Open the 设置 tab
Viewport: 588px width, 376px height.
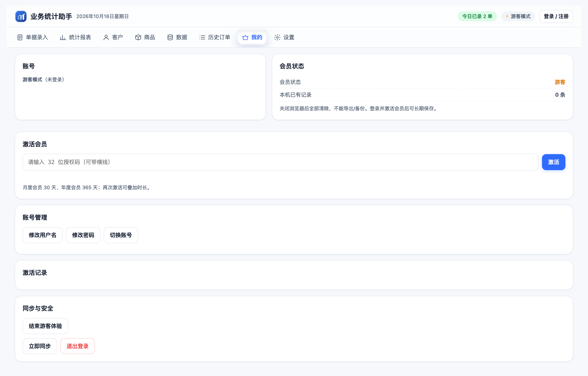(284, 37)
